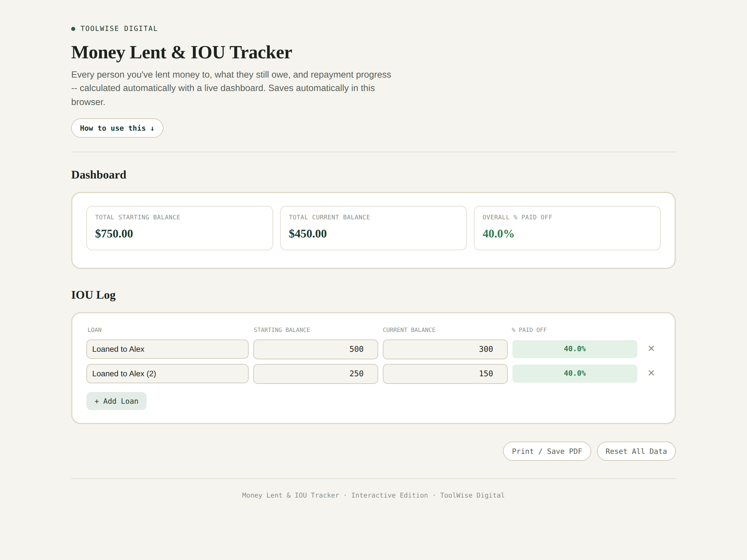Click the starting balance field showing 250
The width and height of the screenshot is (747, 560).
[315, 374]
